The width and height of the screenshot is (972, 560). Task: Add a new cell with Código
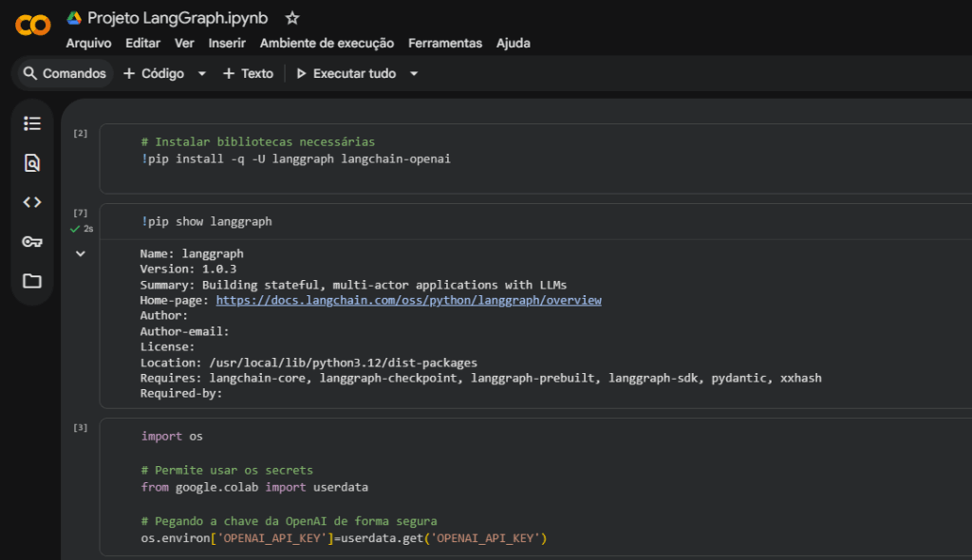point(156,73)
